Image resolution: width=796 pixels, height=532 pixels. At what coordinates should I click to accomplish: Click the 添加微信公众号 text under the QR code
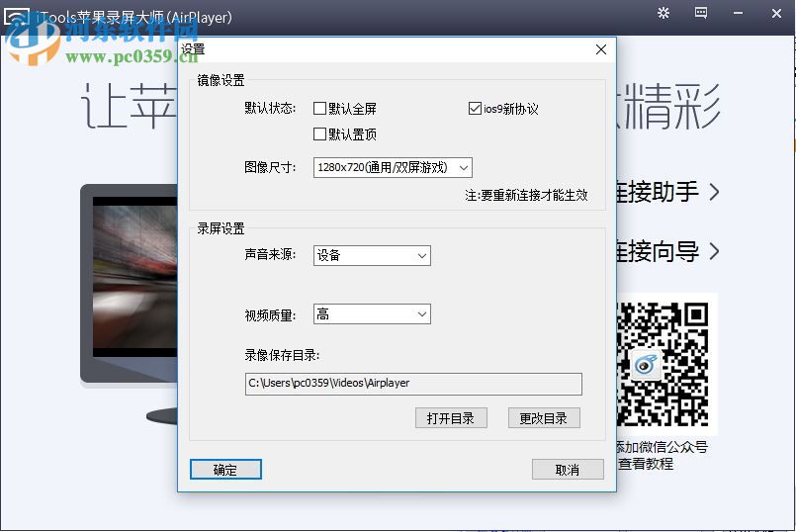click(662, 447)
